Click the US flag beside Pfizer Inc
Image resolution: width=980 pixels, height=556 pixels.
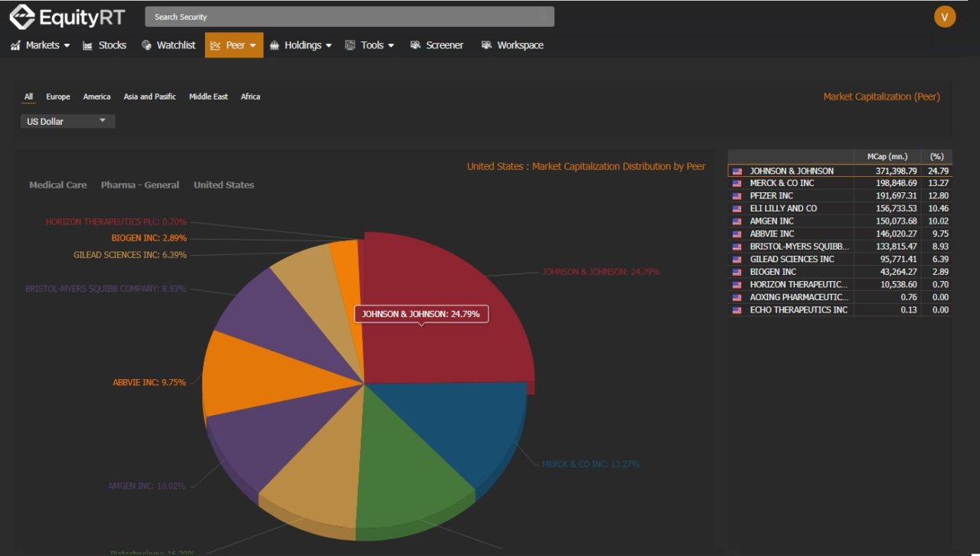(x=737, y=196)
